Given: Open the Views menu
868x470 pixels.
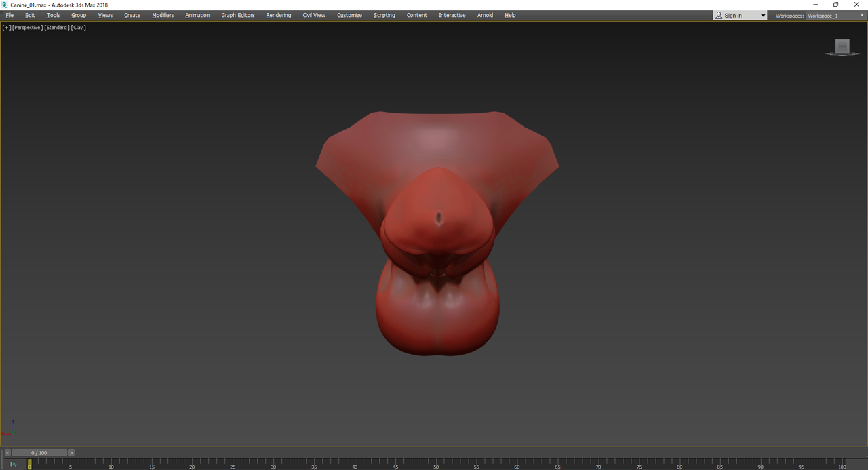Looking at the screenshot, I should 105,15.
